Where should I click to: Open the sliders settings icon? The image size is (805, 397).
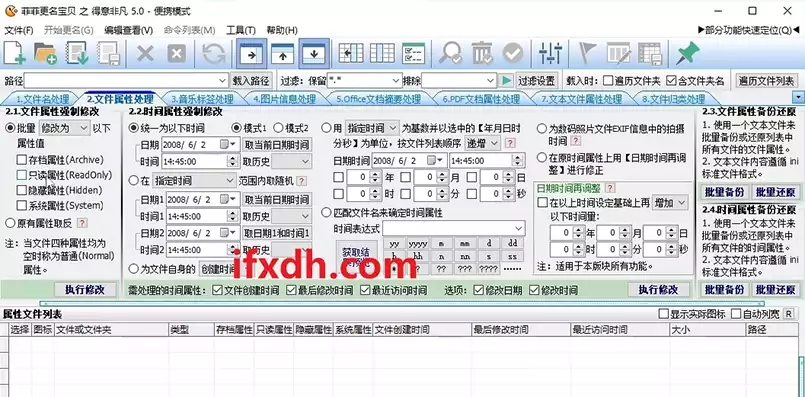point(550,53)
